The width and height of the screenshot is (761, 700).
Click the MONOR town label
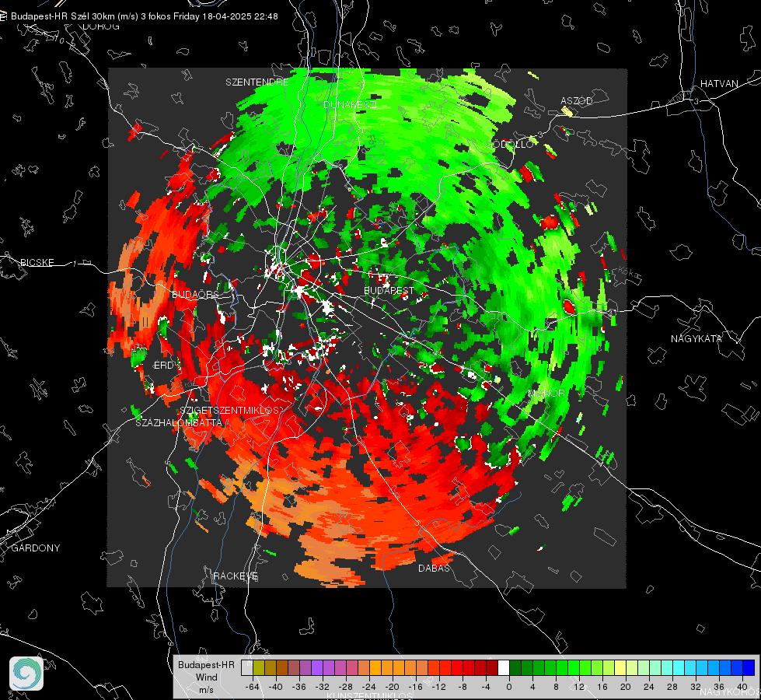pyautogui.click(x=546, y=393)
